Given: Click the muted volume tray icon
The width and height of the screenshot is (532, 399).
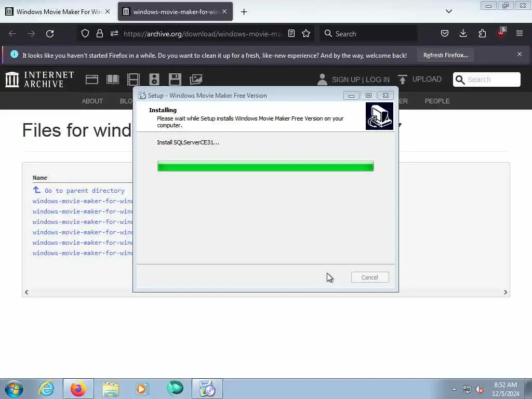Looking at the screenshot, I should (x=480, y=390).
